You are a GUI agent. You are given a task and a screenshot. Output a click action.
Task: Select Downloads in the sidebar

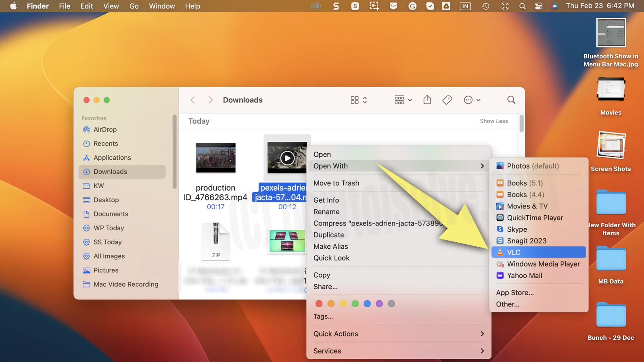pos(122,172)
